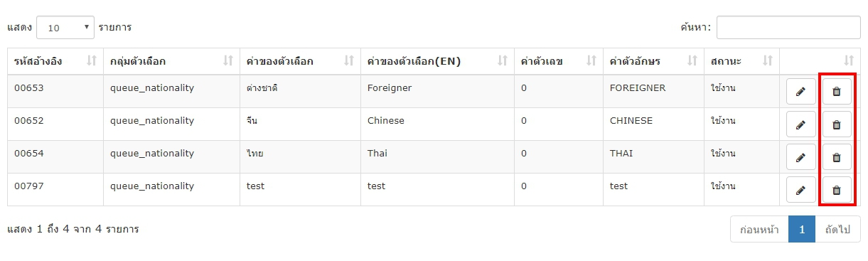Edit the test row 00797
This screenshot has height=261, width=868.
[x=801, y=190]
